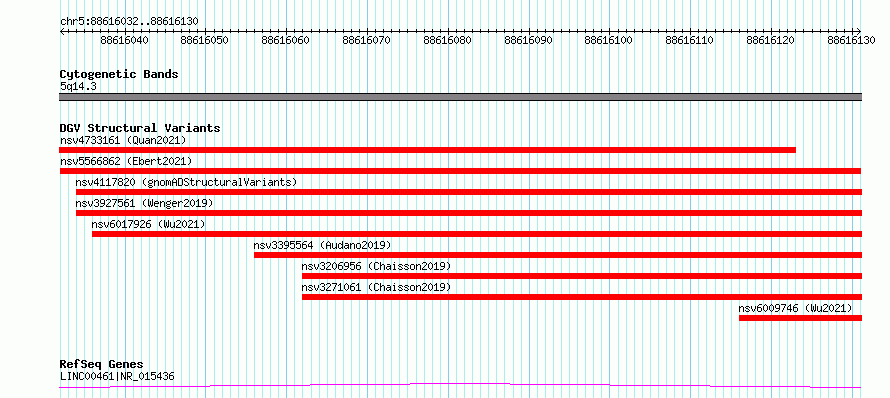The height and width of the screenshot is (398, 890).
Task: Click ruler position 88616090
Action: 528,40
